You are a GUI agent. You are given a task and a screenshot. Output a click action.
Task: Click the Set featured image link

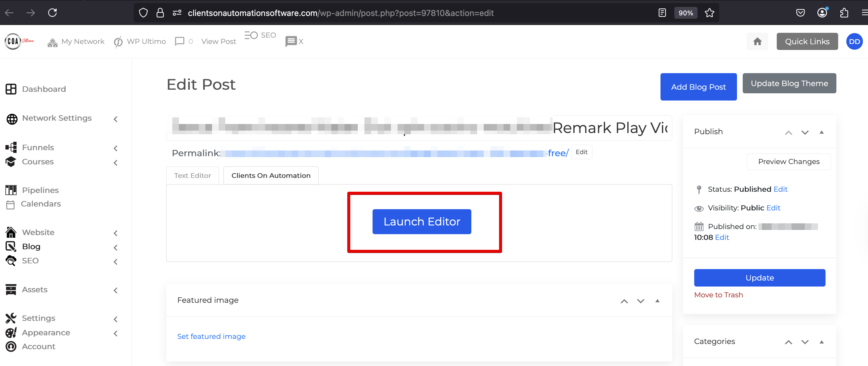point(211,337)
